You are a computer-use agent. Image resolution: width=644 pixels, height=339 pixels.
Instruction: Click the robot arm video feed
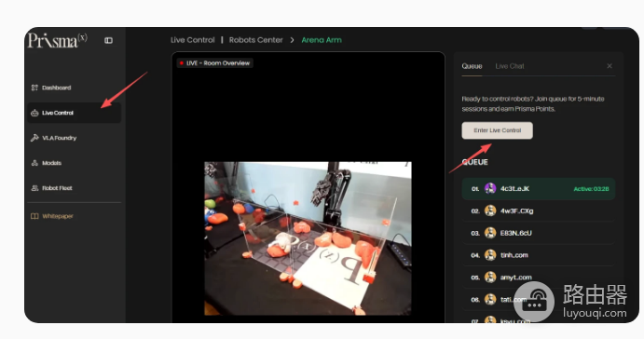(308, 238)
